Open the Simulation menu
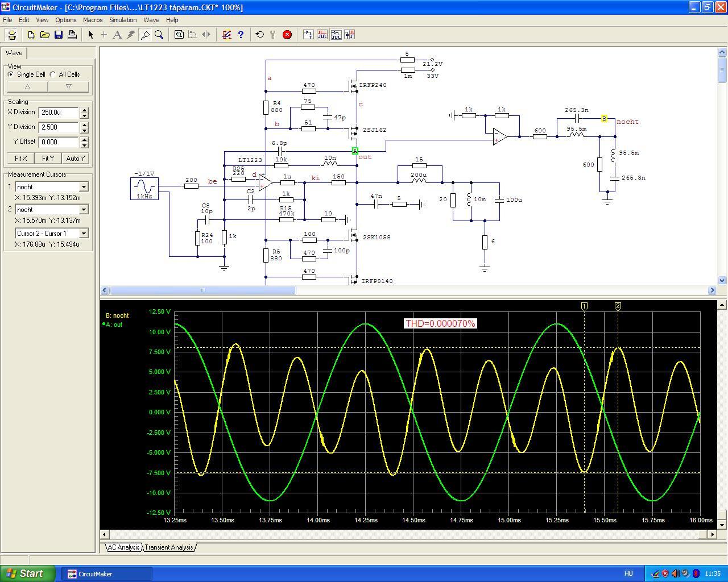The width and height of the screenshot is (728, 582). 123,20
